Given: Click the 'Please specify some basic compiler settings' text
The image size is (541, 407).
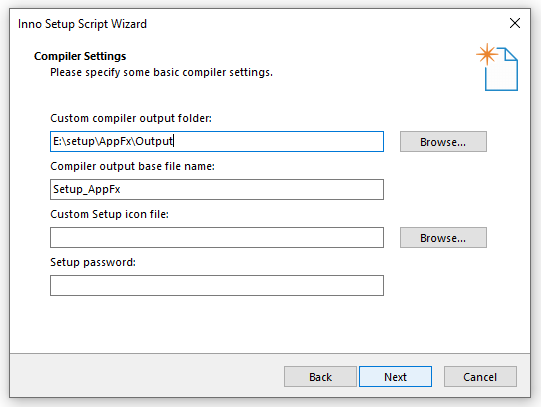Looking at the screenshot, I should [x=161, y=72].
